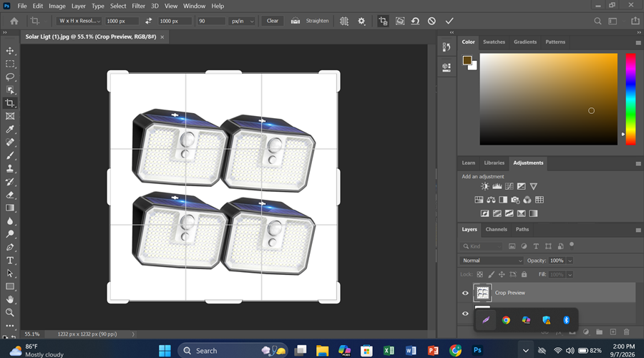The image size is (644, 358).
Task: Reset the crop box
Action: tap(415, 21)
